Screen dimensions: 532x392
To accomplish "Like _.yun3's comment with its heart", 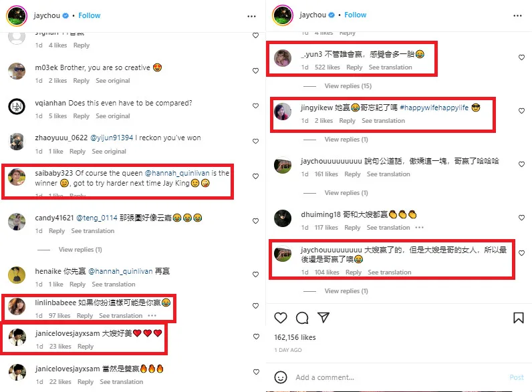I will tap(521, 57).
